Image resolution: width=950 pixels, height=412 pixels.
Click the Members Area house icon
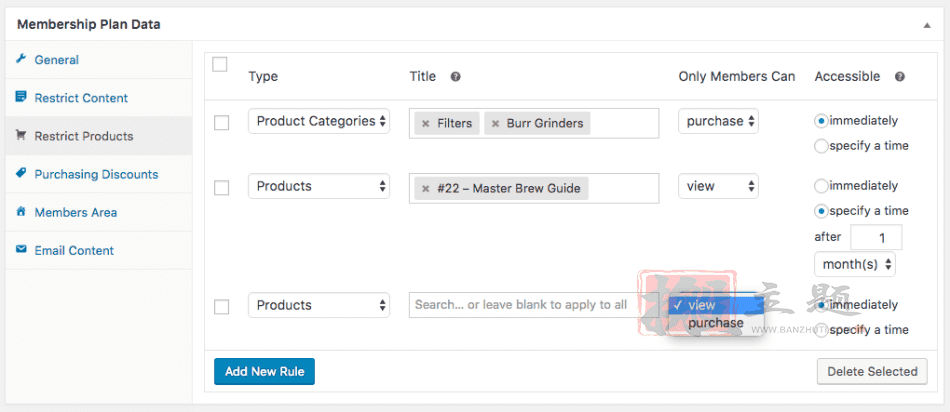[x=21, y=212]
